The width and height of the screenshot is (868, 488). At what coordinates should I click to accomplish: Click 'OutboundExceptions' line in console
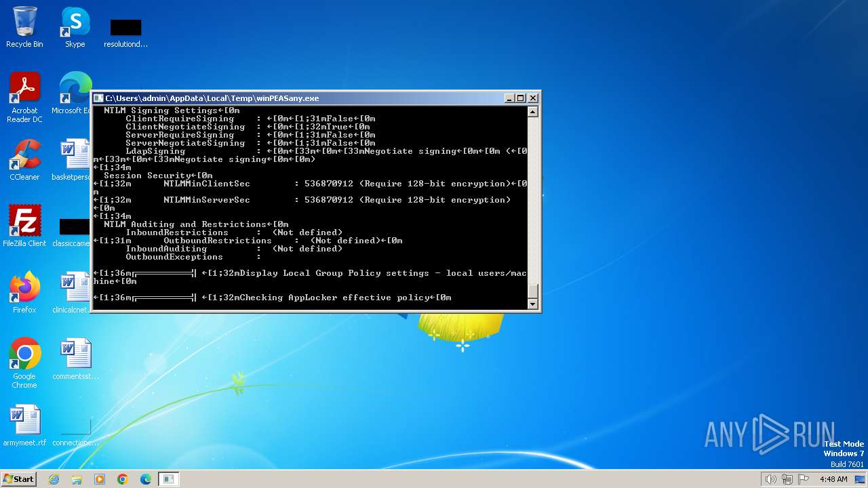(x=193, y=257)
